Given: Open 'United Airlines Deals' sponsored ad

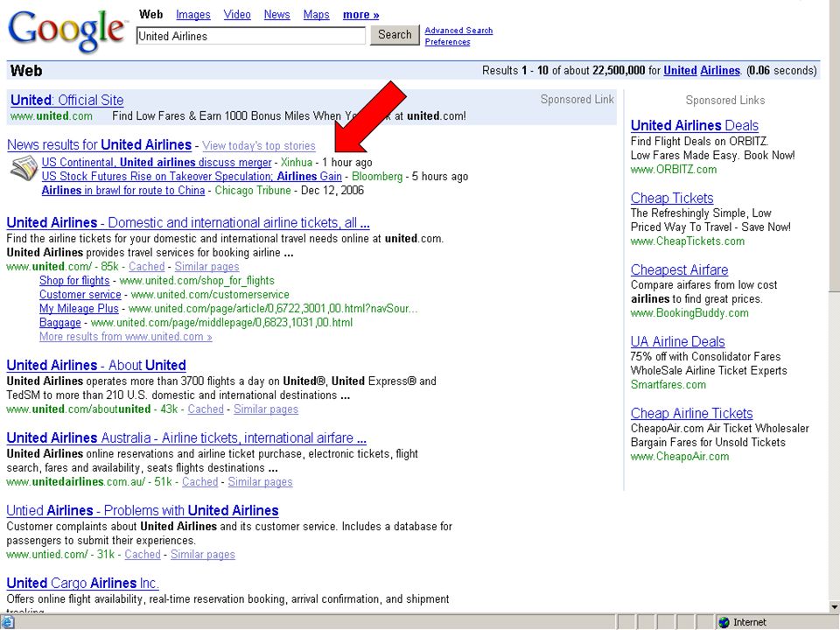Looking at the screenshot, I should [694, 125].
